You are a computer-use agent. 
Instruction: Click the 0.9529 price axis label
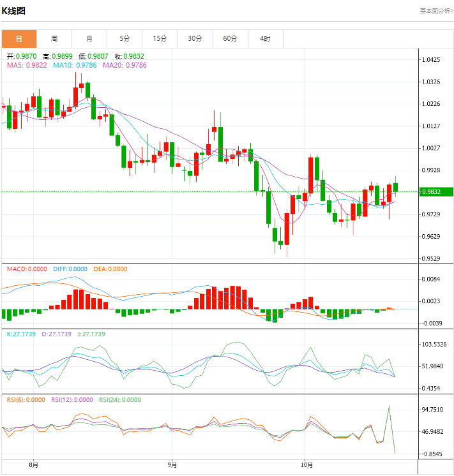(x=431, y=258)
